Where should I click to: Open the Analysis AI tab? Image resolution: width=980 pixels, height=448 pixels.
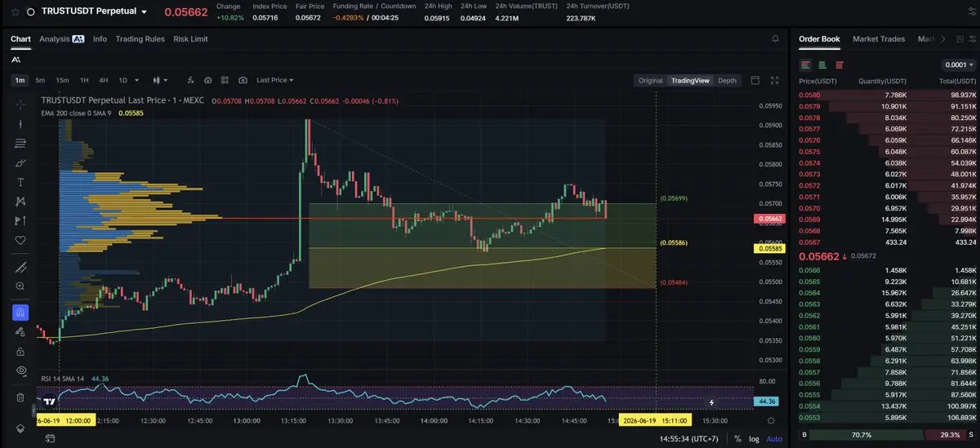(x=61, y=38)
